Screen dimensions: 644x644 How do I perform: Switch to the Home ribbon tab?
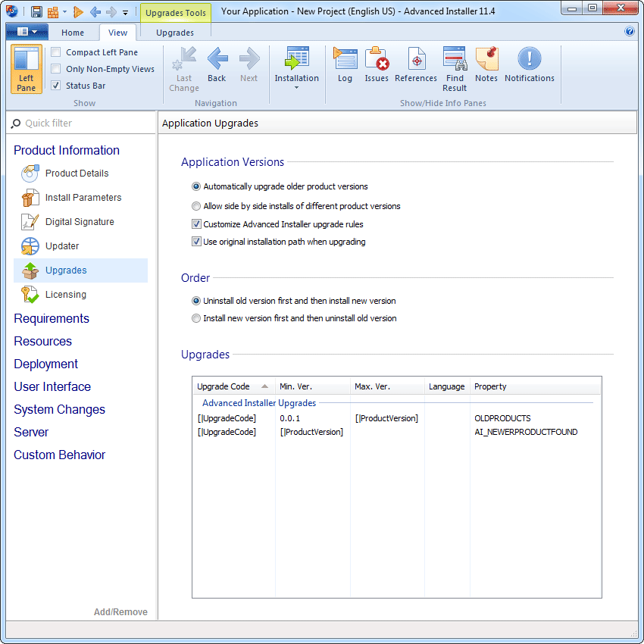(73, 33)
